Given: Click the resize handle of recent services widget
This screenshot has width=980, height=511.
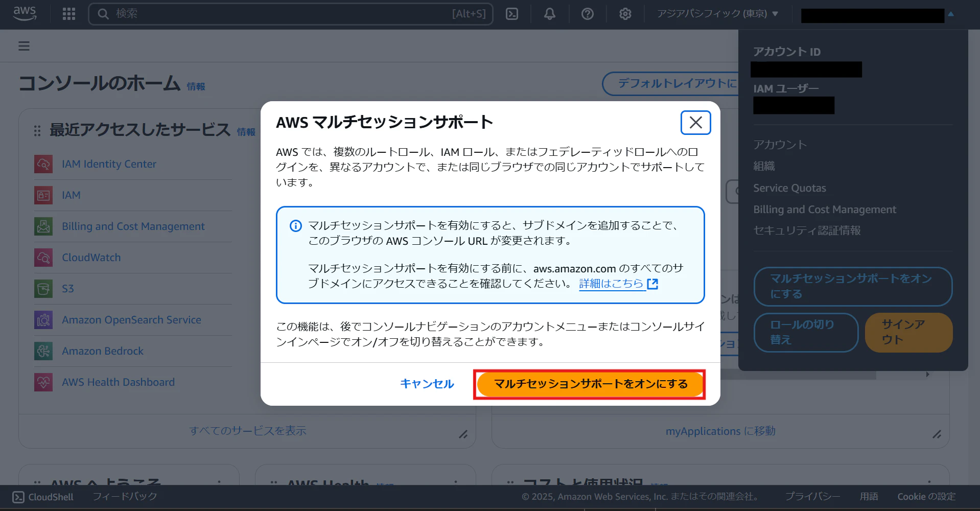Looking at the screenshot, I should point(463,434).
